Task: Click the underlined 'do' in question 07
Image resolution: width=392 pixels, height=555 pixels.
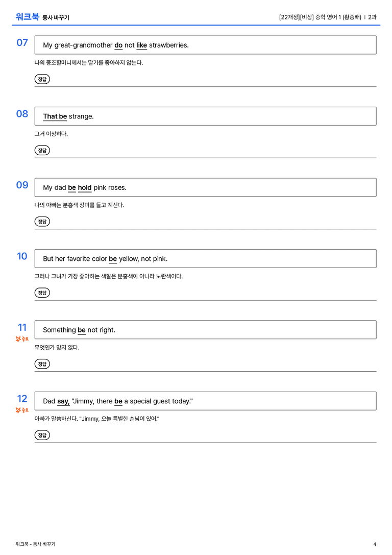Action: point(118,45)
